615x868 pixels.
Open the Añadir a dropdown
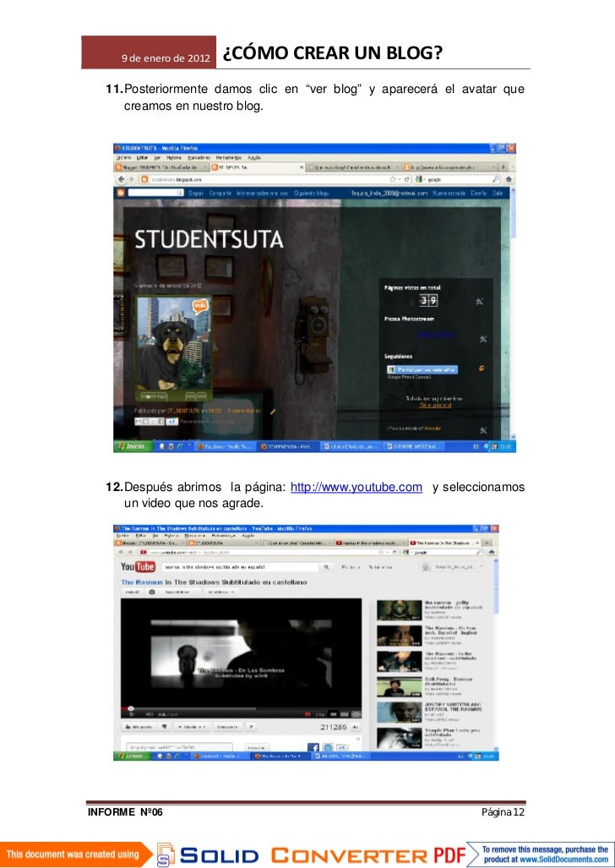point(192,727)
